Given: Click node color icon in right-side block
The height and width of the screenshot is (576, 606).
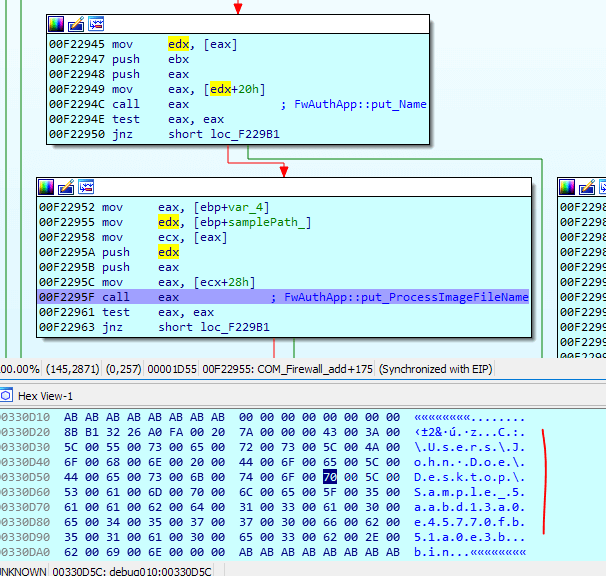Looking at the screenshot, I should point(567,187).
